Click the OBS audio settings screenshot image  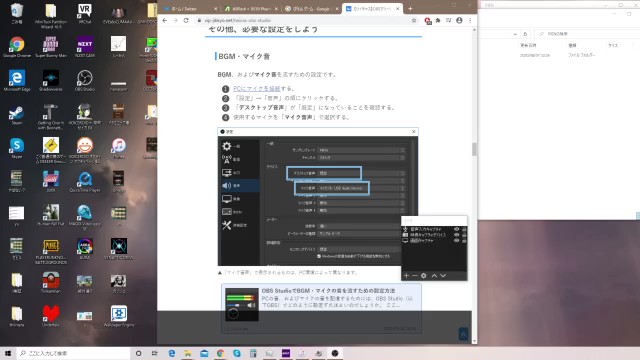pyautogui.click(x=318, y=197)
